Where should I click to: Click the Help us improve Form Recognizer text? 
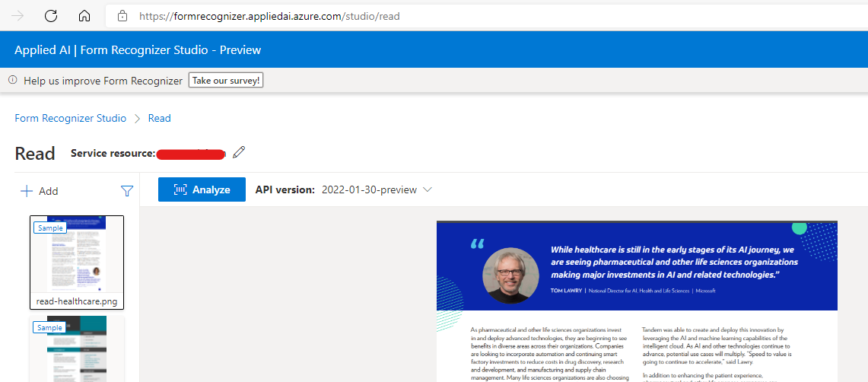(x=103, y=81)
